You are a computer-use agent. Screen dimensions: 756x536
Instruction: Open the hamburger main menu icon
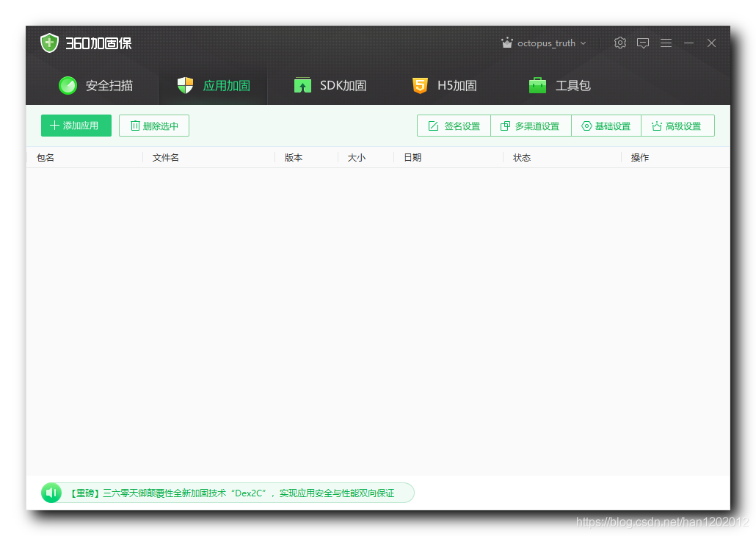click(666, 43)
